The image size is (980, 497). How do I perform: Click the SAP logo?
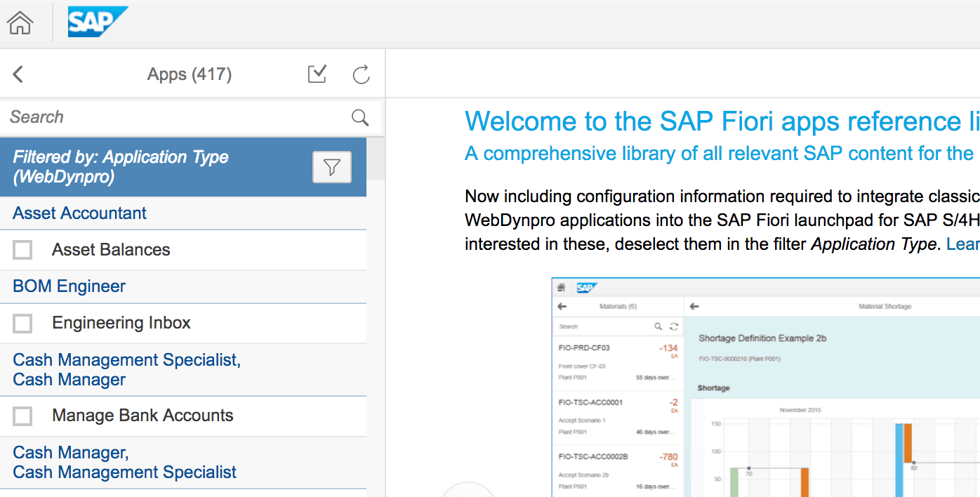click(x=98, y=22)
